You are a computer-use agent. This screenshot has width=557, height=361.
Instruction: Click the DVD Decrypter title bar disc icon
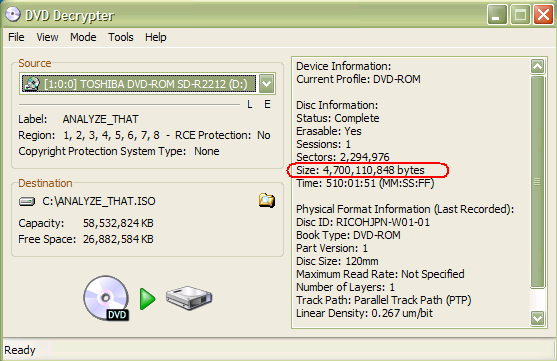coord(13,15)
